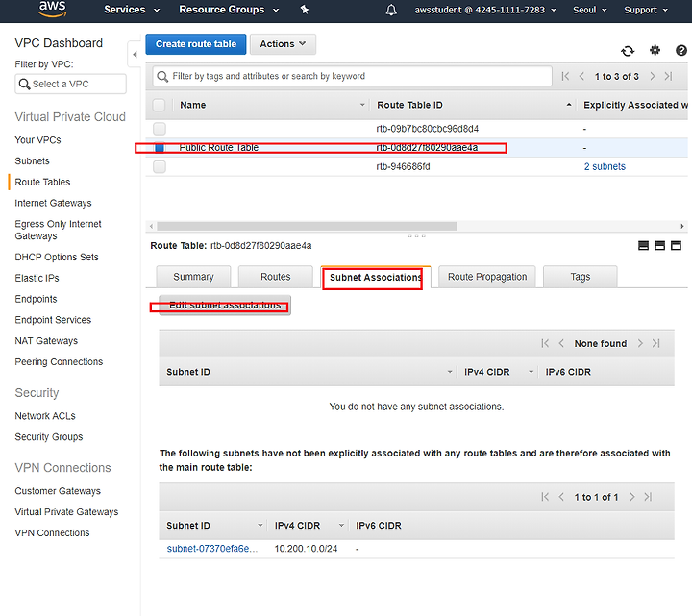Switch to the Route Propagation tab
The height and width of the screenshot is (616, 692).
point(487,277)
